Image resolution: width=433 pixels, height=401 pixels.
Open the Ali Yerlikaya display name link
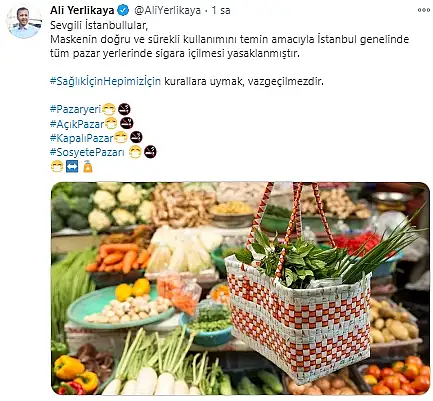[82, 11]
